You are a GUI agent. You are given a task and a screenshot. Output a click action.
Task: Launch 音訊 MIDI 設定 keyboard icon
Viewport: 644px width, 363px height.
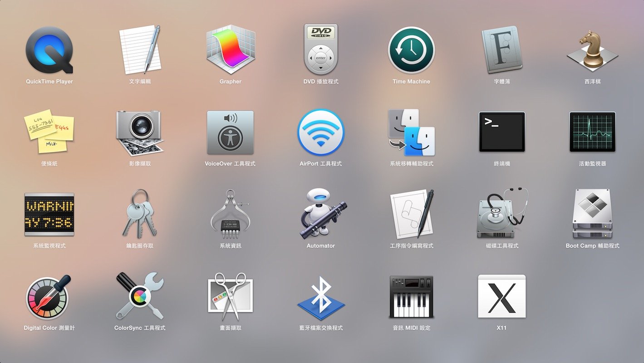click(411, 297)
